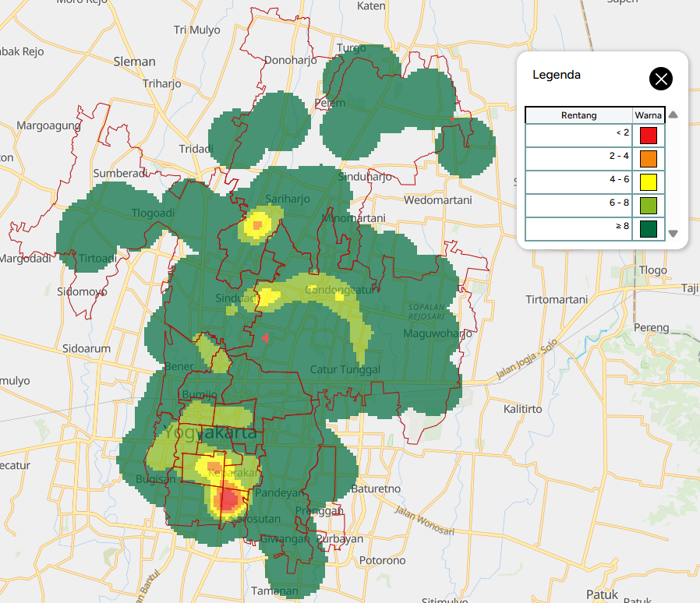Click the Tri Mulyo map label
Image resolution: width=700 pixels, height=603 pixels.
[197, 30]
